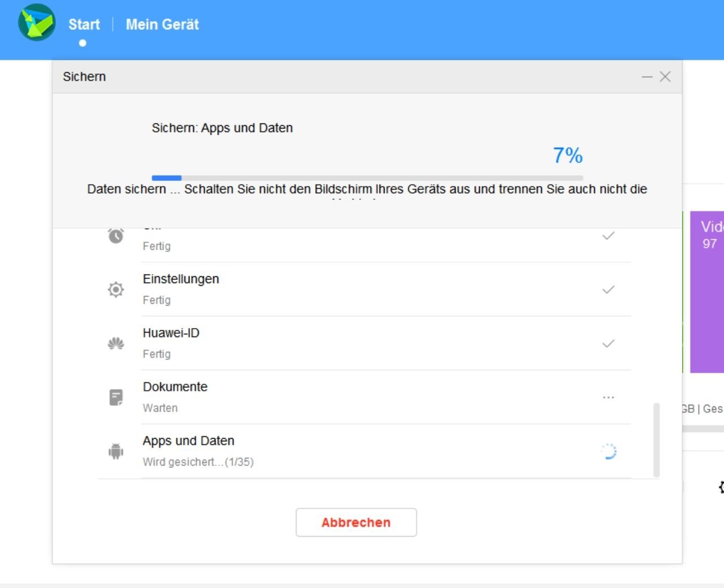Click the Einstellungen checkmark
The height and width of the screenshot is (588, 724).
[608, 290]
